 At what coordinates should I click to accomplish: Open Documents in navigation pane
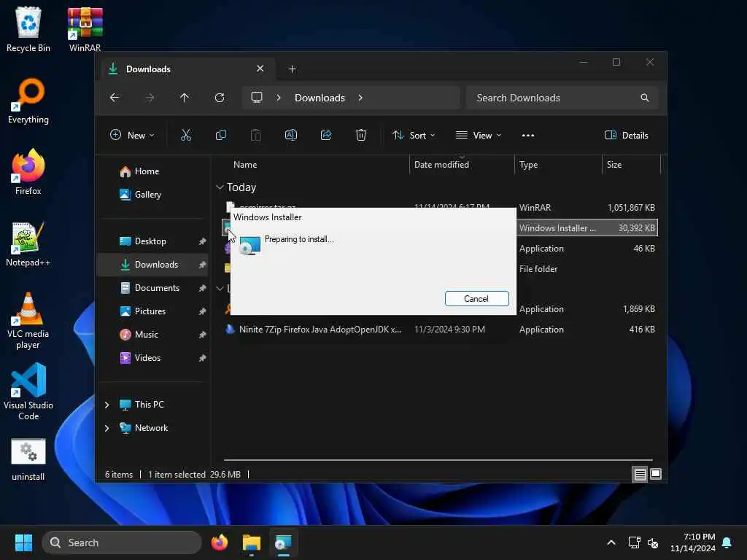point(153,287)
